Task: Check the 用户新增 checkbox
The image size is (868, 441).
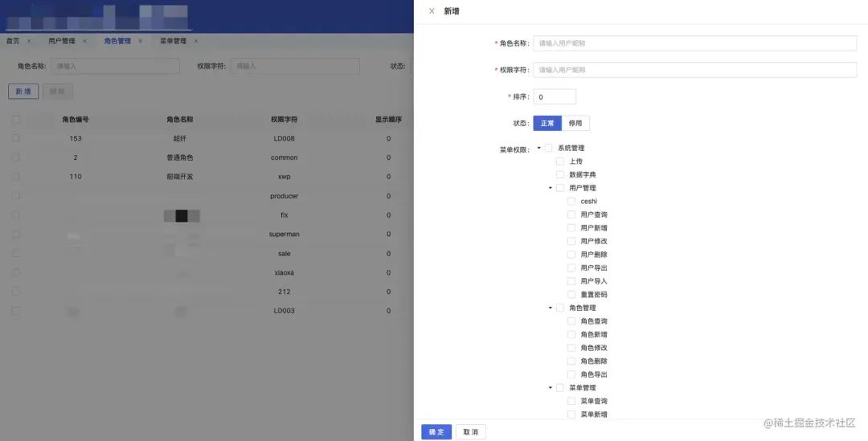Action: [x=571, y=228]
